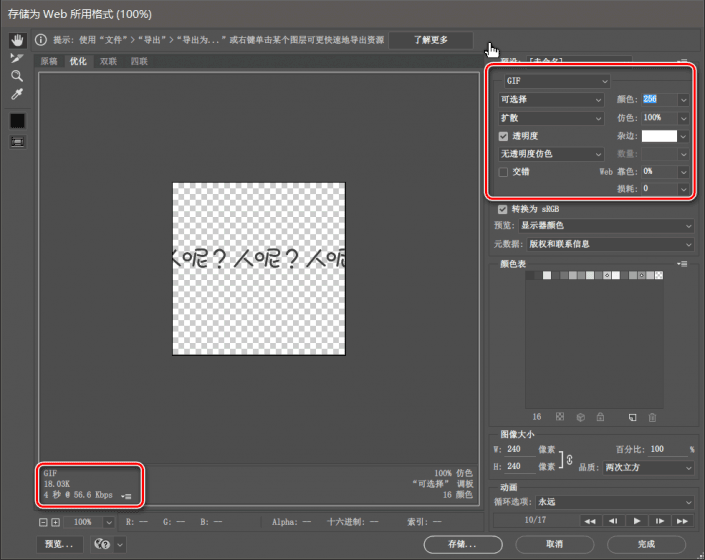This screenshot has height=560, width=705.
Task: Click the H 240 height field
Action: (521, 467)
